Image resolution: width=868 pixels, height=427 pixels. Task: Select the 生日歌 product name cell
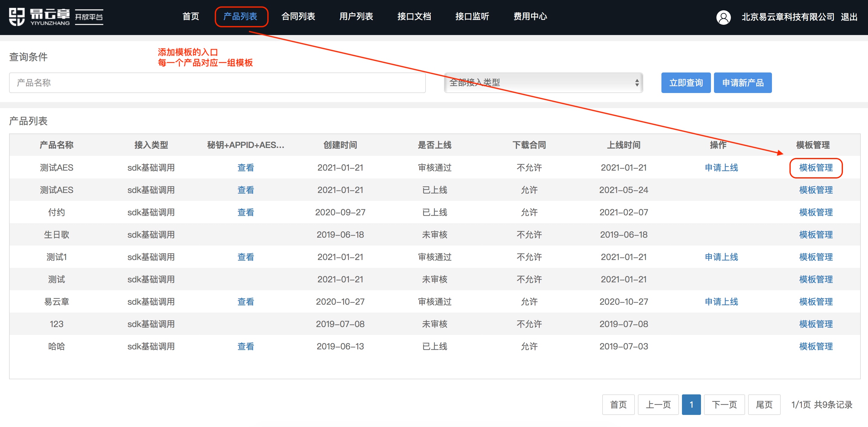coord(56,235)
